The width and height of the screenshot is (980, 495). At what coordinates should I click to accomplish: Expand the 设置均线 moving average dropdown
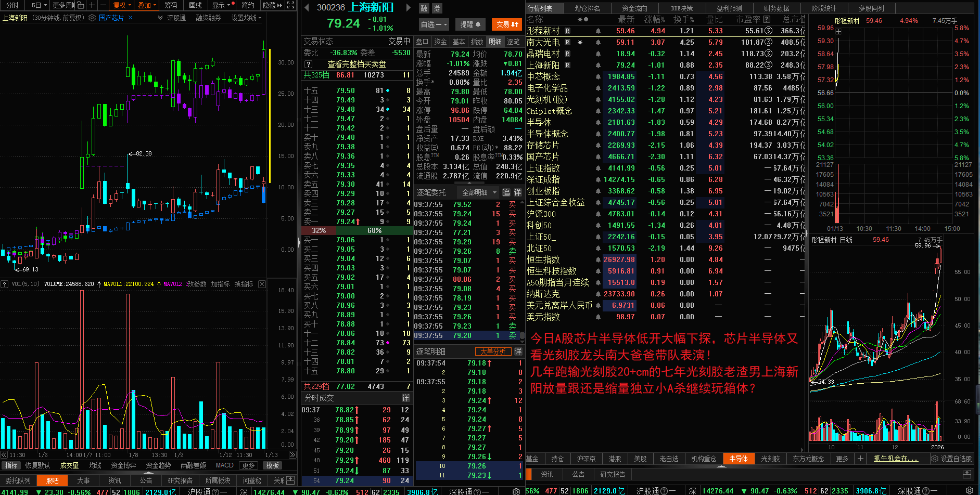246,18
